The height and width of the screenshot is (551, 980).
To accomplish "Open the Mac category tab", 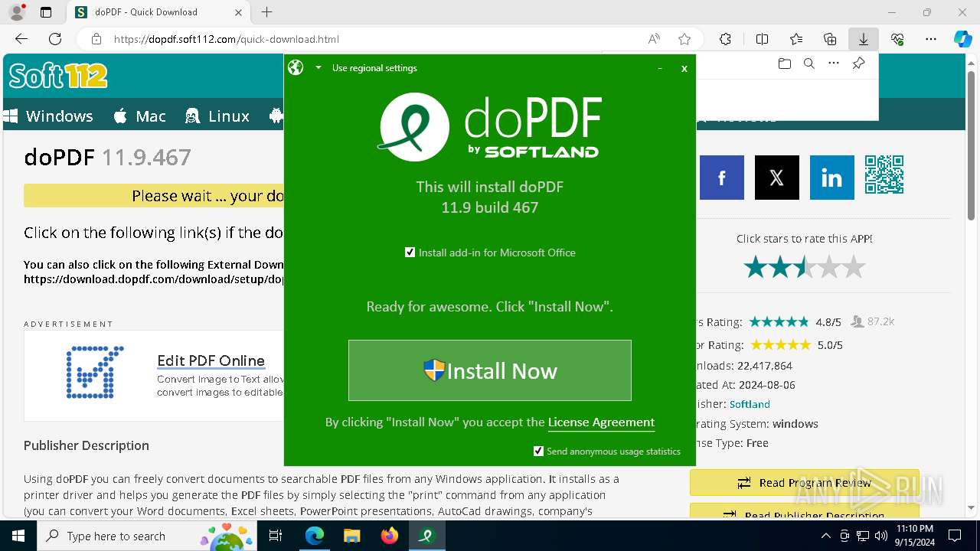I will tap(139, 116).
